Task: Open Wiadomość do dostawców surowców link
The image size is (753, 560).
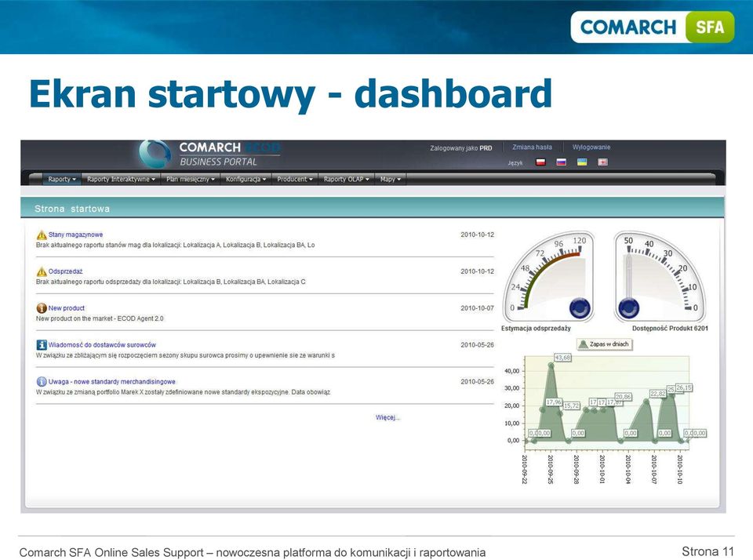Action: click(x=102, y=345)
